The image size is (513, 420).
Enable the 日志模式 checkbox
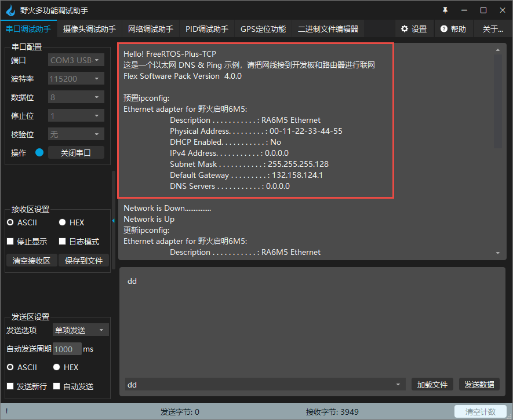click(x=62, y=241)
